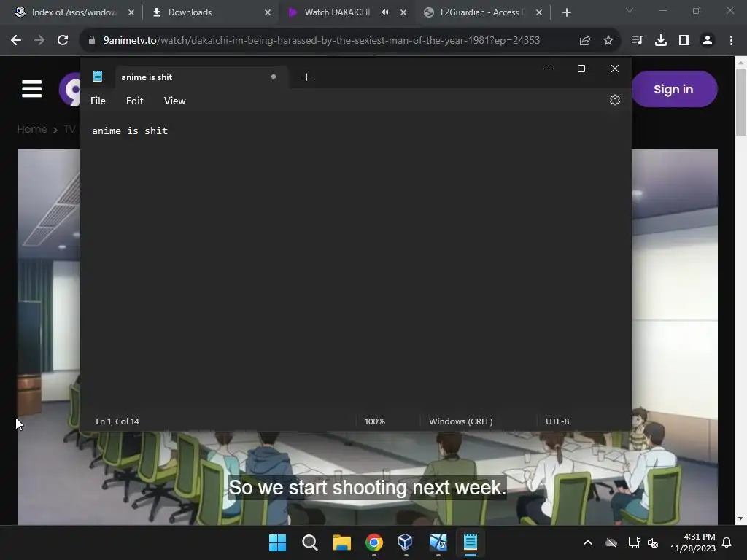Open the Notepad Edit menu
This screenshot has width=747, height=560.
click(x=134, y=101)
